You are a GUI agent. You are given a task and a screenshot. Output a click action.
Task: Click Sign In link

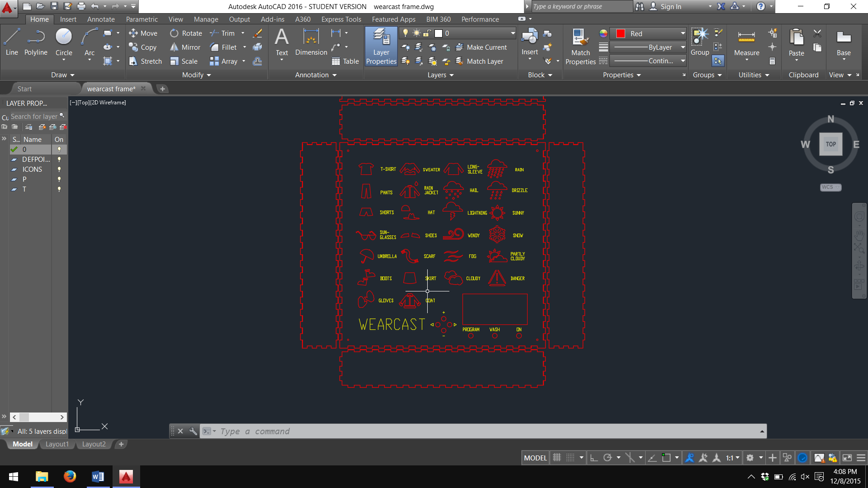pyautogui.click(x=670, y=6)
